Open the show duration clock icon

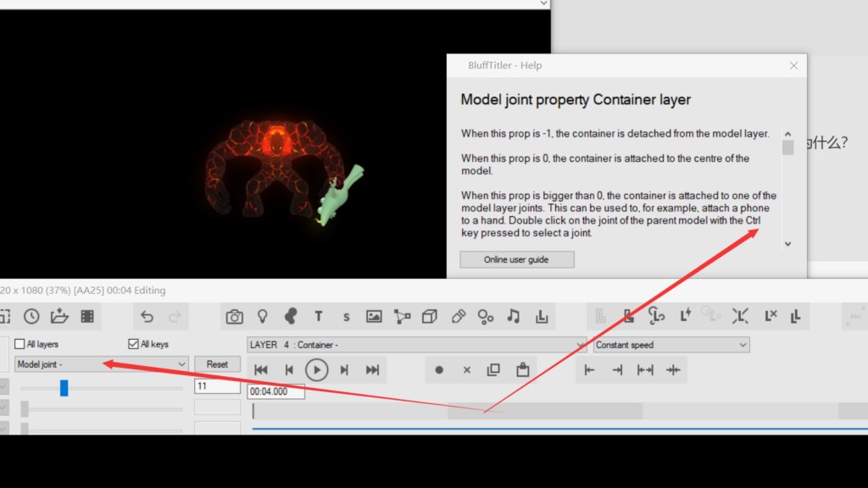click(x=31, y=317)
